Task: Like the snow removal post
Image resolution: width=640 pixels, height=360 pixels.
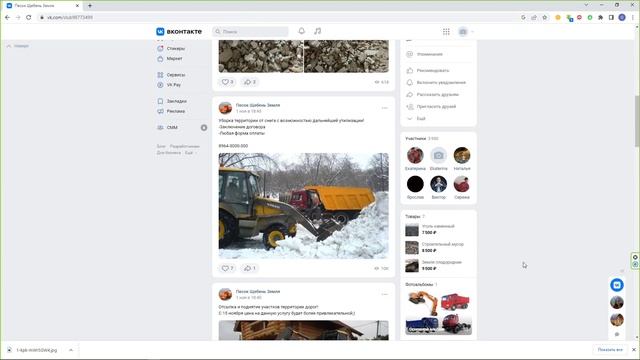Action: pyautogui.click(x=227, y=268)
